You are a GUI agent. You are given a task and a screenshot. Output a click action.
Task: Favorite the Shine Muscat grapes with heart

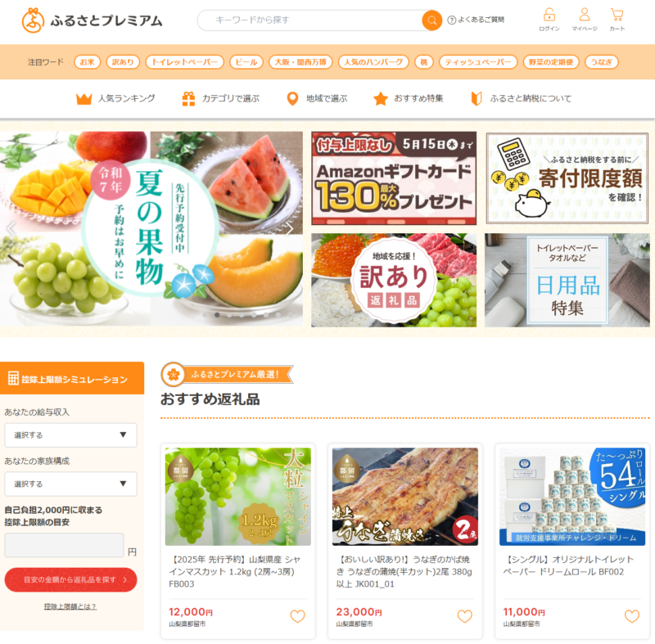(297, 616)
